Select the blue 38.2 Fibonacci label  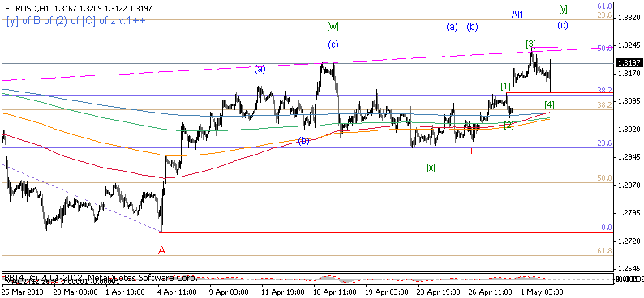point(604,89)
